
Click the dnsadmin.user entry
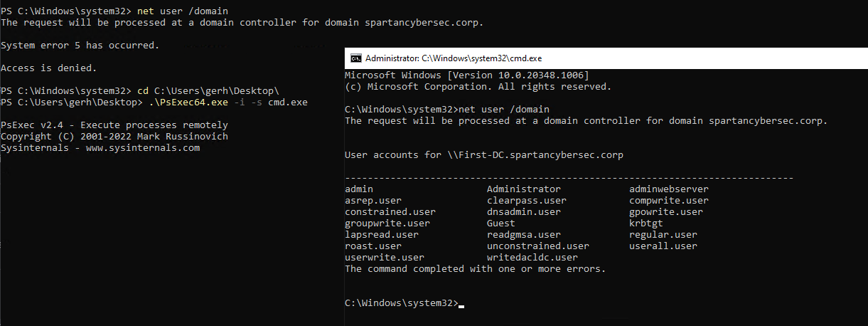coord(524,212)
